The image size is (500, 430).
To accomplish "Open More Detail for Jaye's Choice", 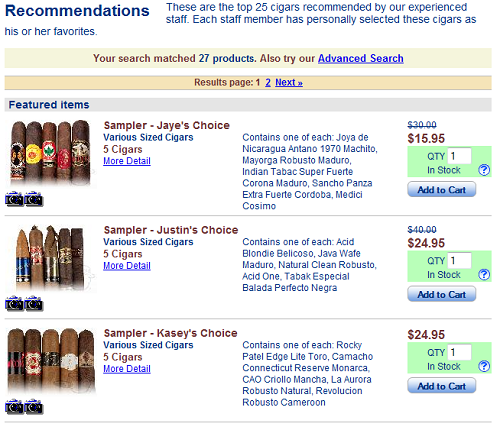I will coord(127,161).
